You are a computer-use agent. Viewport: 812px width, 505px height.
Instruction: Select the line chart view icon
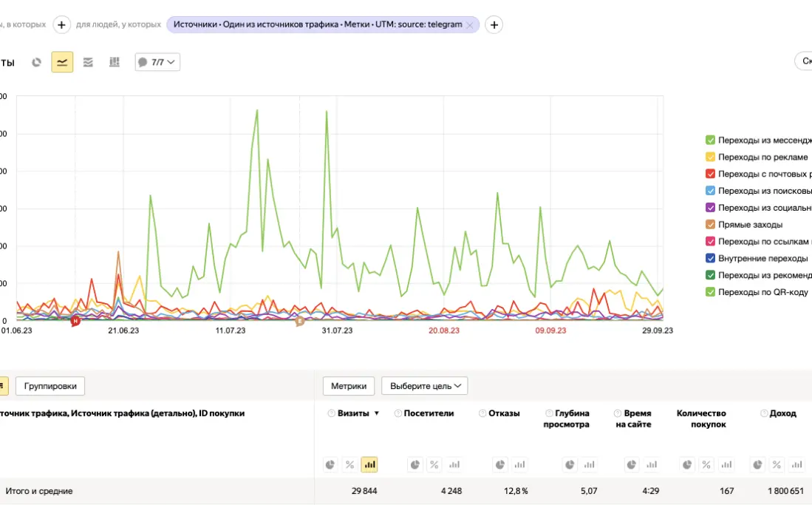point(62,63)
